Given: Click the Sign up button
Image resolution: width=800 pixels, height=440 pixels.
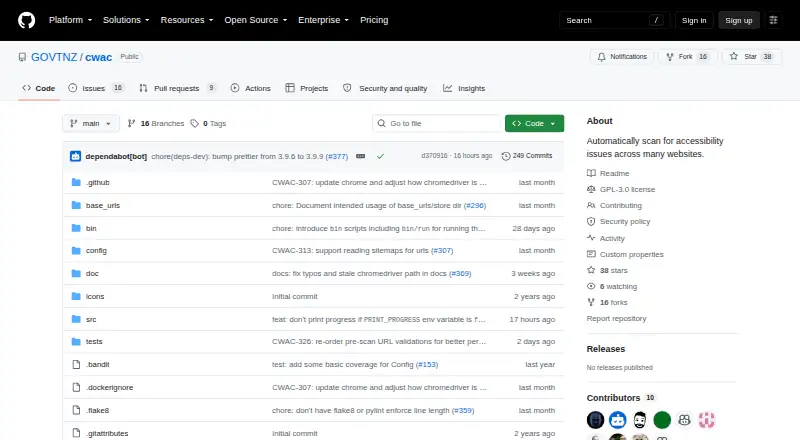Looking at the screenshot, I should pyautogui.click(x=739, y=20).
